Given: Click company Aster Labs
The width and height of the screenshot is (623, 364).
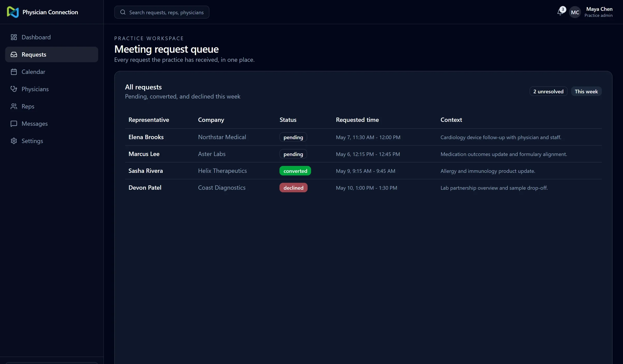Looking at the screenshot, I should pos(212,154).
